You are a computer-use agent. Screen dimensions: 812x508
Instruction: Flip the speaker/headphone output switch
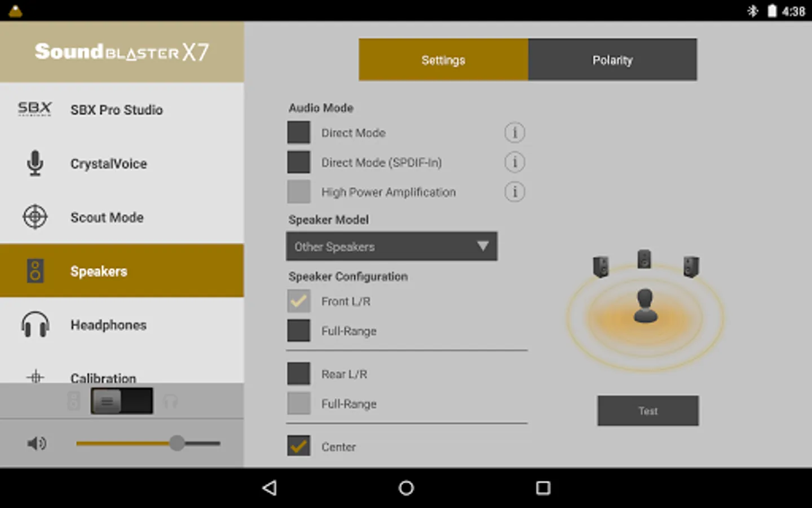[122, 401]
